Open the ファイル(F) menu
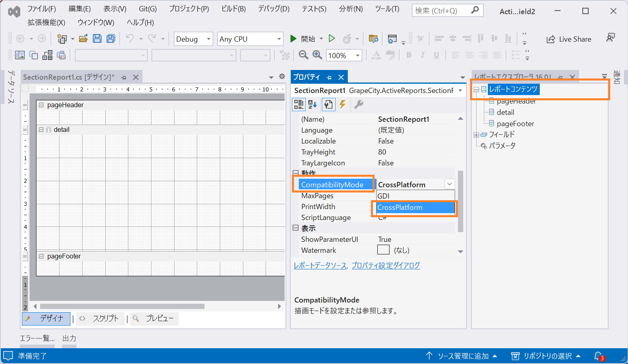Image resolution: width=628 pixels, height=364 pixels. click(42, 8)
